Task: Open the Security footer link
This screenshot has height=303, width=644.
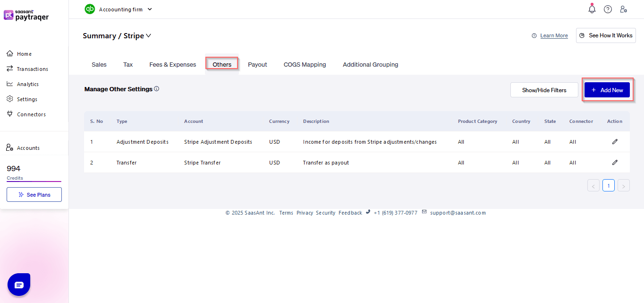Action: (x=325, y=213)
